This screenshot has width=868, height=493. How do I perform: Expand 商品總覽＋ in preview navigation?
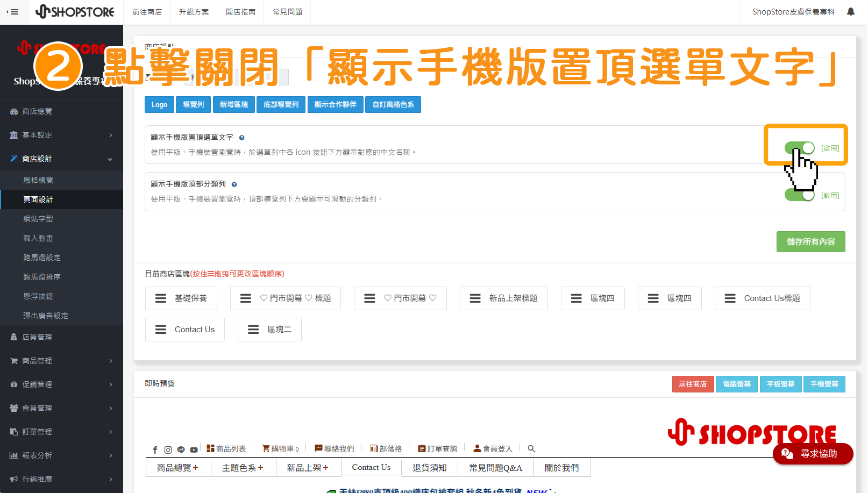pyautogui.click(x=178, y=468)
